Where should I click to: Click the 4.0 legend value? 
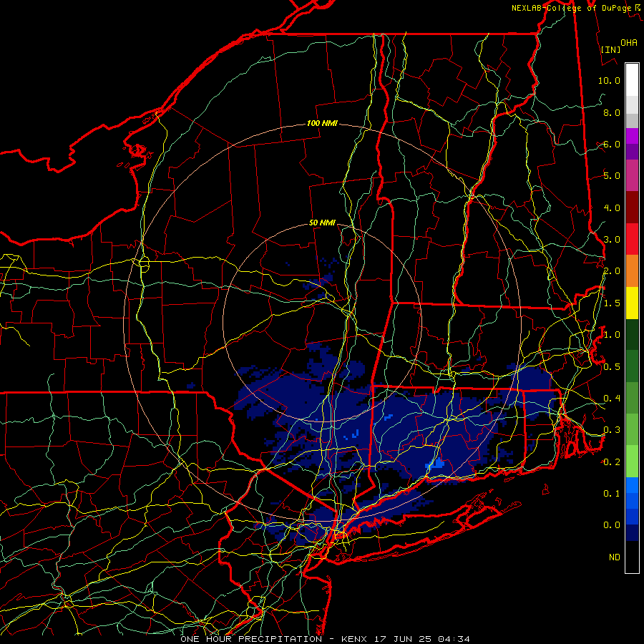(612, 208)
